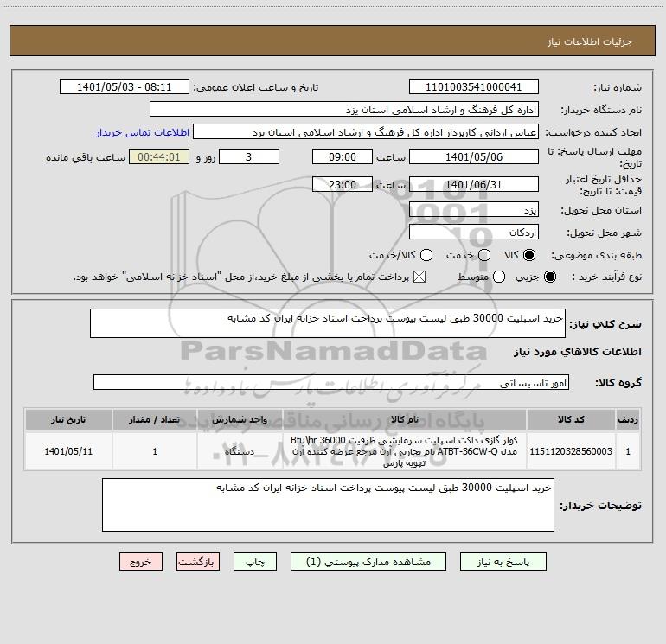Click the request creator field عباس اردانی

[x=366, y=131]
